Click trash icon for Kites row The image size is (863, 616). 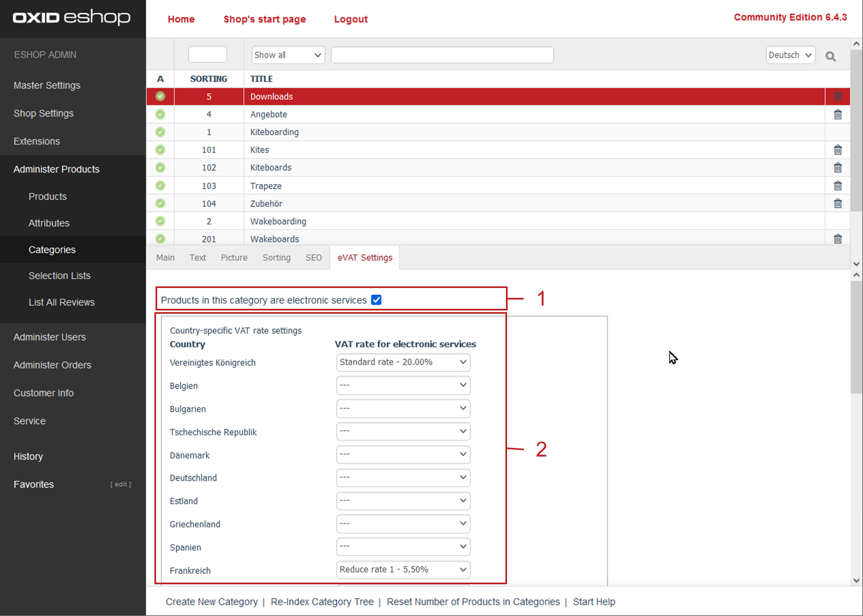[x=837, y=150]
